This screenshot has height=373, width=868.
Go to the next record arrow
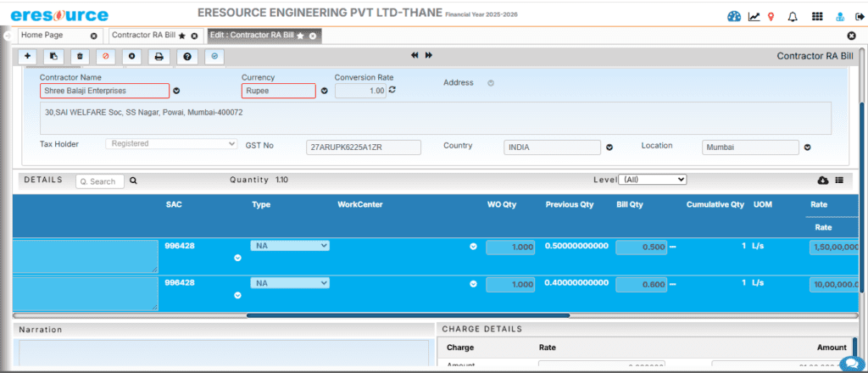(x=429, y=55)
